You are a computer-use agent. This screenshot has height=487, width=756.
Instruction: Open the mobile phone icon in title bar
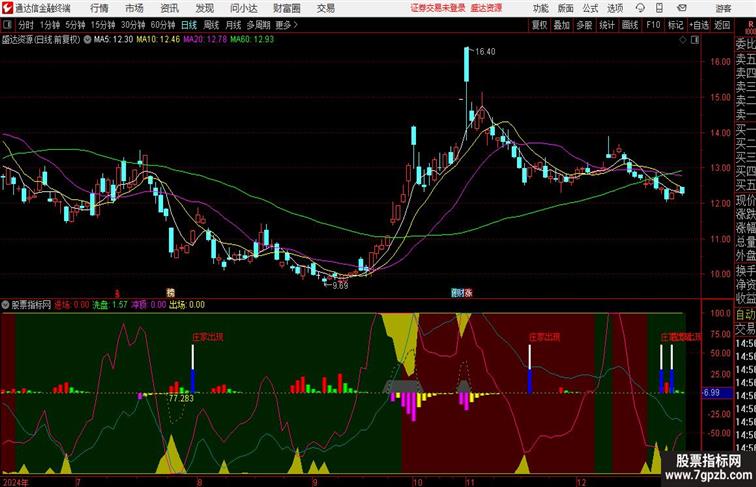(660, 8)
